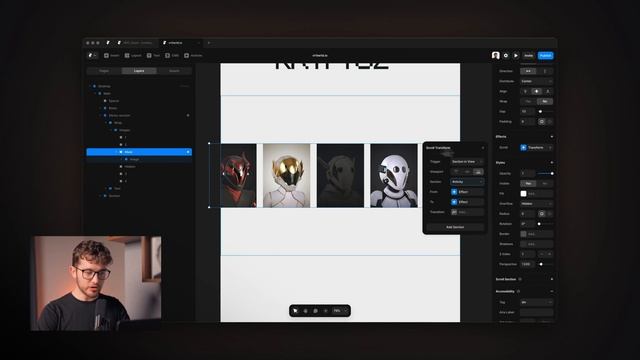Switch to the first browser tab
This screenshot has width=640, height=360.
[x=136, y=42]
